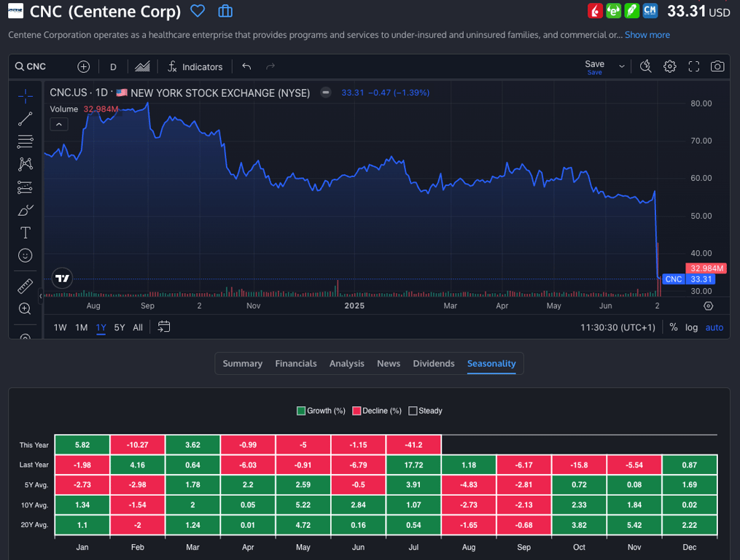Click the Show more description link
Viewport: 740px width, 560px height.
click(647, 35)
